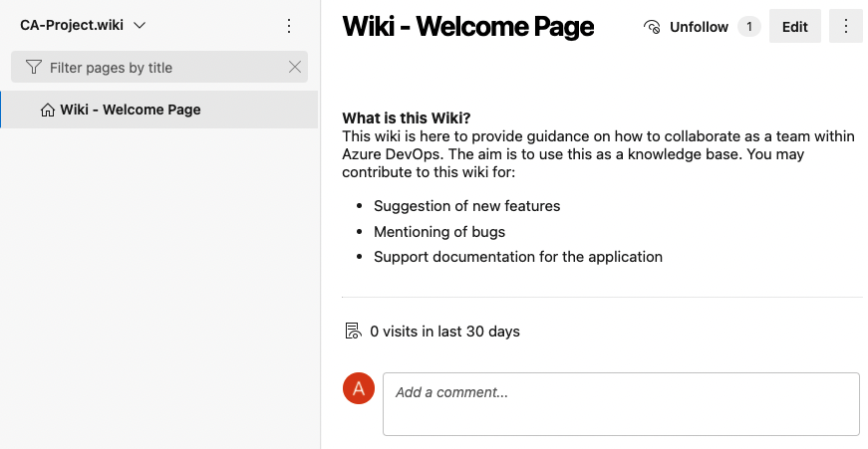The image size is (868, 449).
Task: Click the Wiki - Welcome Page title heading
Action: [x=467, y=27]
